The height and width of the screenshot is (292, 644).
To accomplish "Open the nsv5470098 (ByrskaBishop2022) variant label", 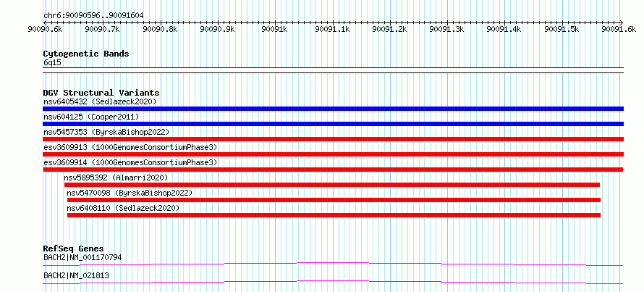I will [130, 193].
